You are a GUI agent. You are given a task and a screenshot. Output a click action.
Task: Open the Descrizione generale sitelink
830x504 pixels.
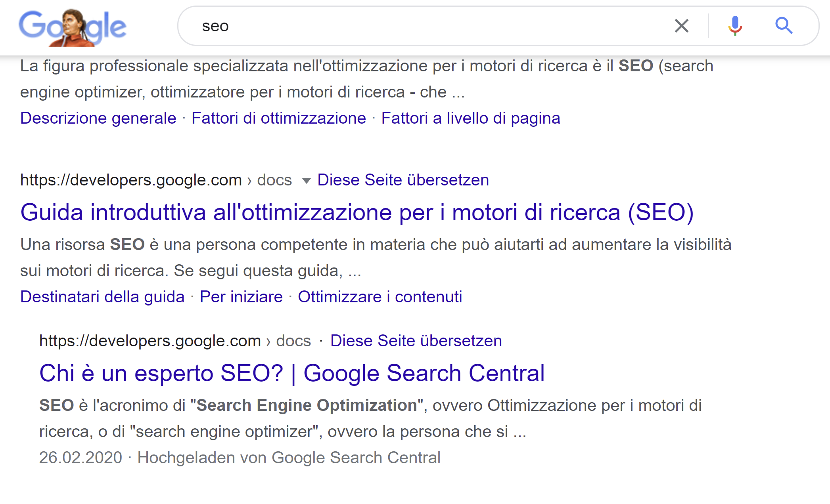coord(97,118)
